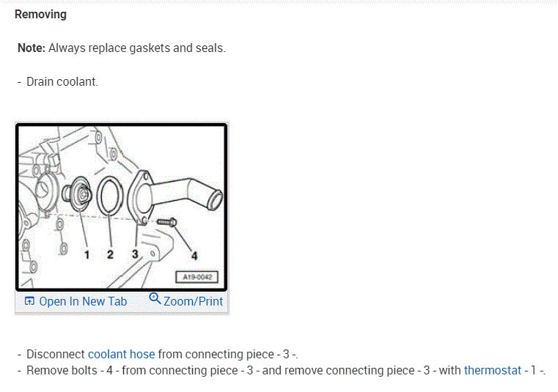The width and height of the screenshot is (558, 392).
Task: Select the Zoom/Print text link
Action: pyautogui.click(x=194, y=301)
